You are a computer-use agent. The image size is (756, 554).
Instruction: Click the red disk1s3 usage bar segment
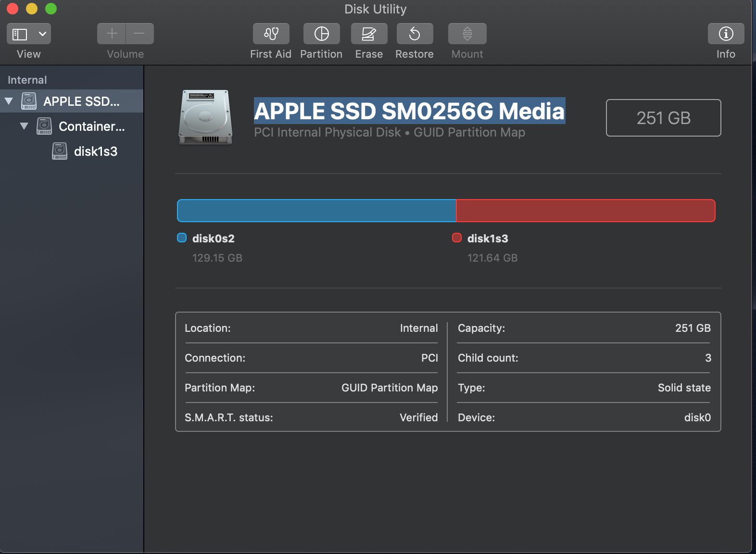pos(585,211)
